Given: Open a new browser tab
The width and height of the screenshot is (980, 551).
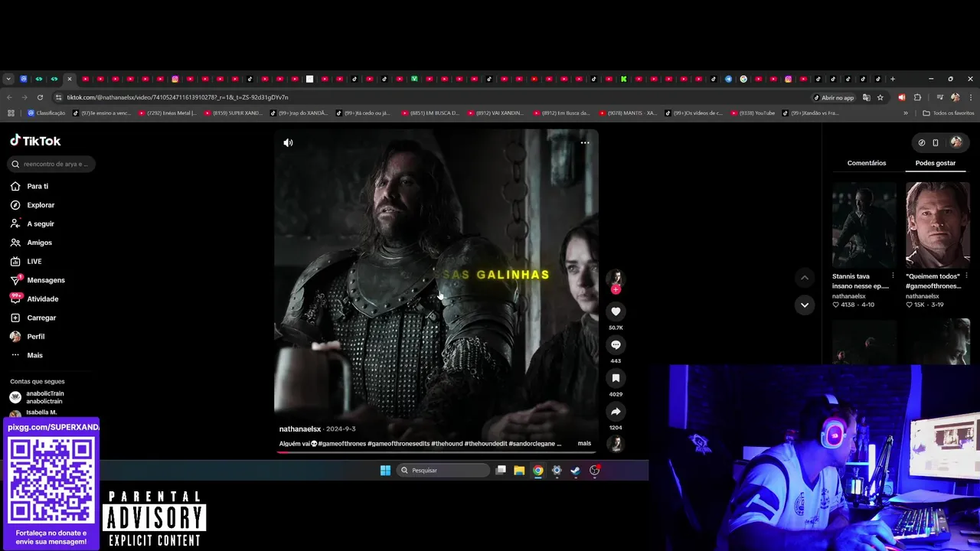Looking at the screenshot, I should coord(892,79).
